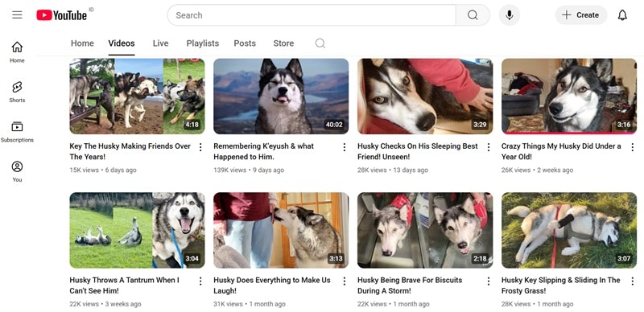Open the notifications bell

[x=622, y=15]
